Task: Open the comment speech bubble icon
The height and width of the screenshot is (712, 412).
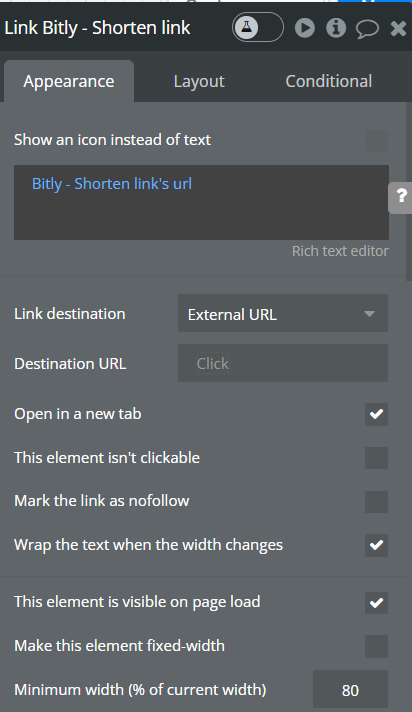Action: click(x=367, y=28)
